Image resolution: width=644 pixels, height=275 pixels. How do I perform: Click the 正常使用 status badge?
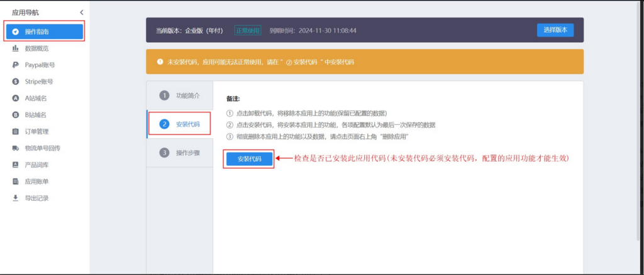pos(248,30)
